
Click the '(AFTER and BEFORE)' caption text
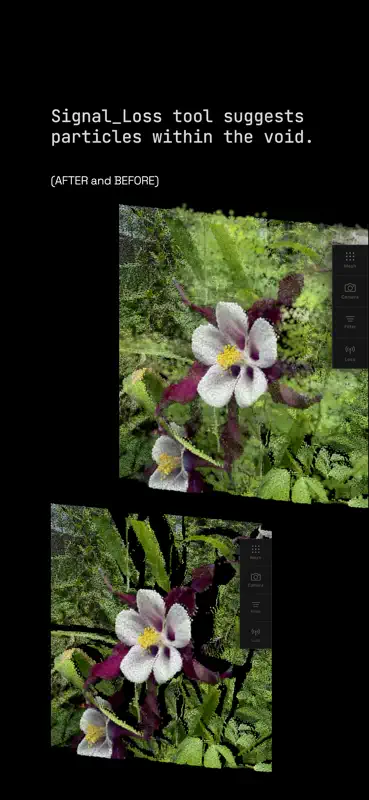pyautogui.click(x=105, y=181)
